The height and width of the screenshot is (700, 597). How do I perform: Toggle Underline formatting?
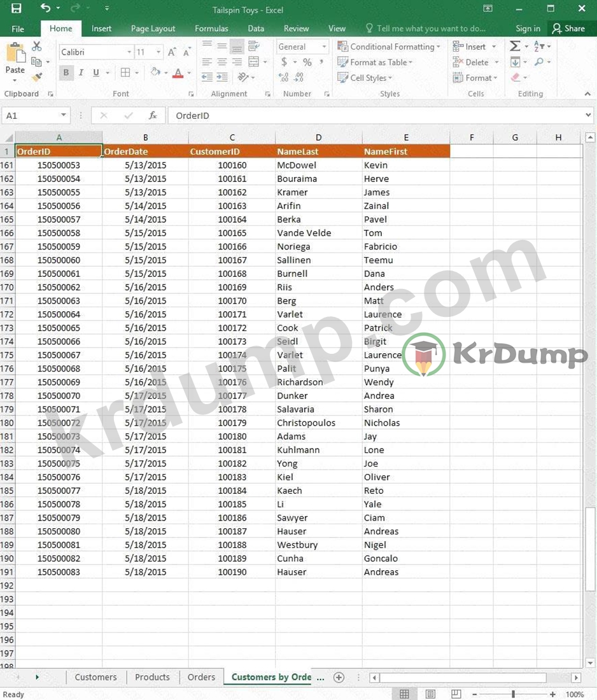pyautogui.click(x=95, y=73)
